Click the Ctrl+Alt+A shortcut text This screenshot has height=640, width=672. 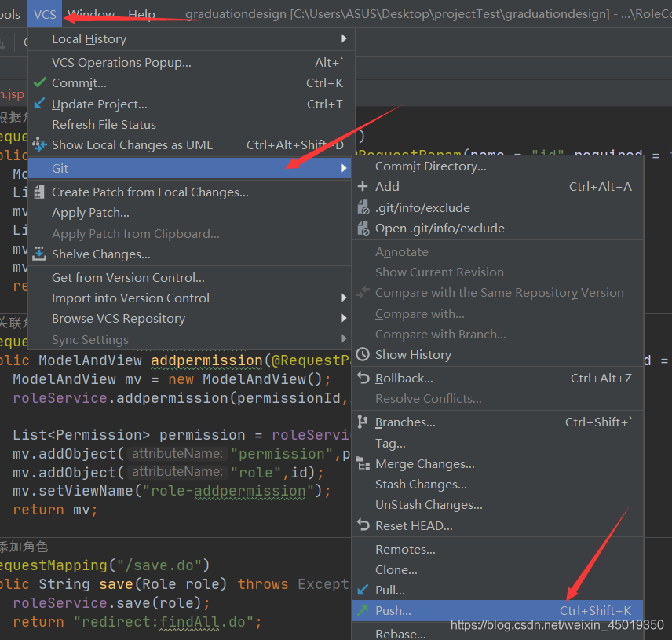pyautogui.click(x=600, y=186)
